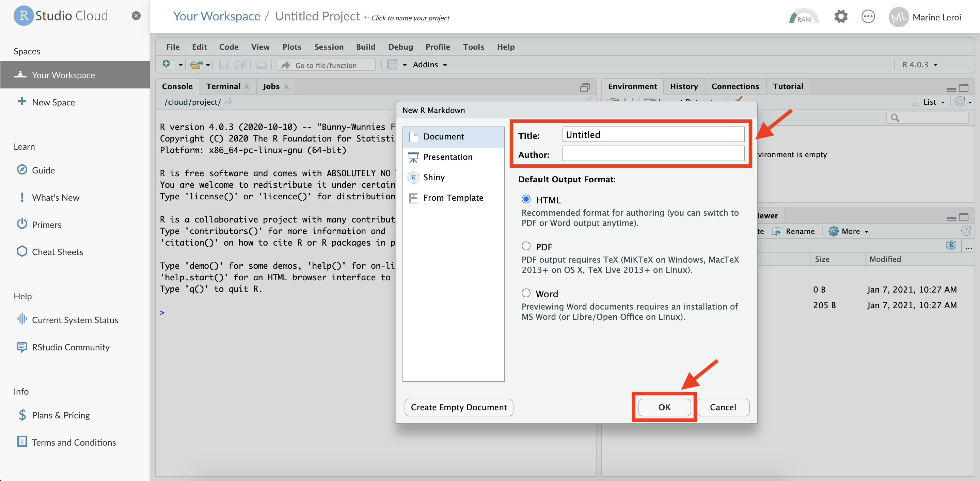Click the Create Empty Document button
The height and width of the screenshot is (481, 980).
[458, 407]
